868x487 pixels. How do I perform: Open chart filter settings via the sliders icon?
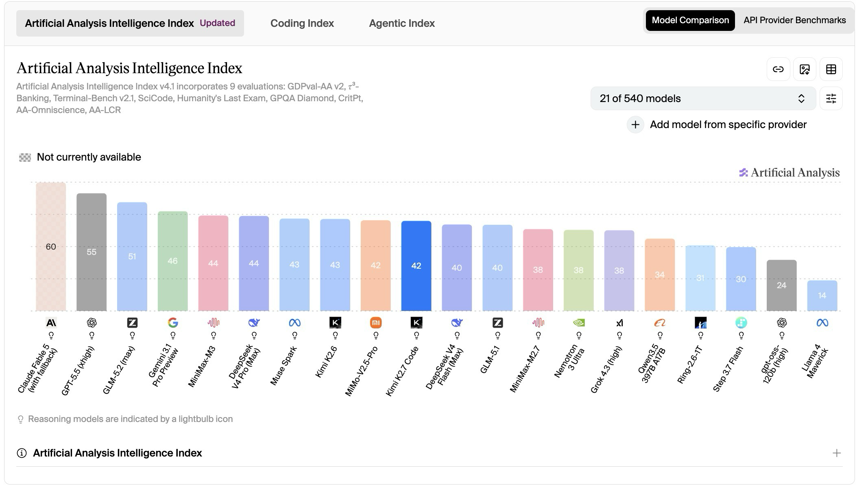[831, 98]
